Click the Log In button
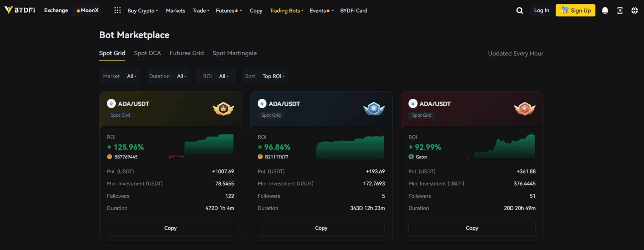The height and width of the screenshot is (250, 644). coord(541,10)
